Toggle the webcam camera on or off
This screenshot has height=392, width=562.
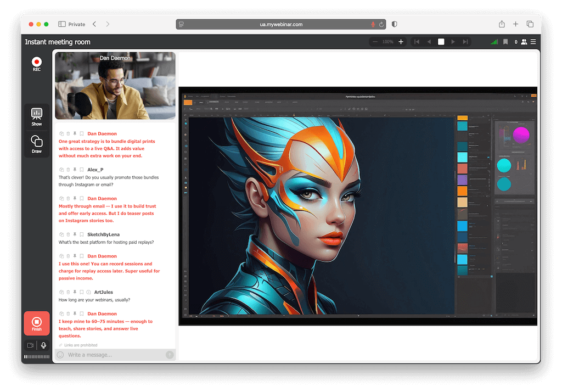31,345
